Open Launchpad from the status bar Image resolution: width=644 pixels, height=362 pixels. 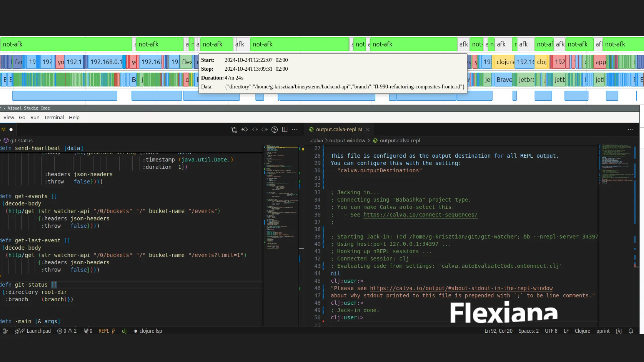33,331
